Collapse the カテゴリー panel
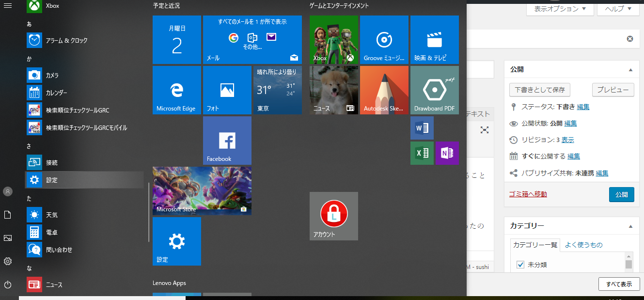The image size is (644, 300). 630,226
